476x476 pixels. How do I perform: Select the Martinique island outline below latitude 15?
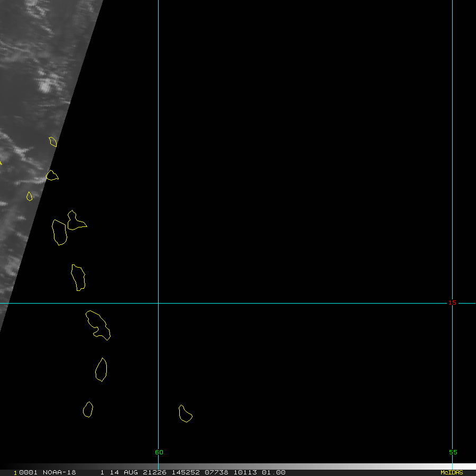click(98, 325)
